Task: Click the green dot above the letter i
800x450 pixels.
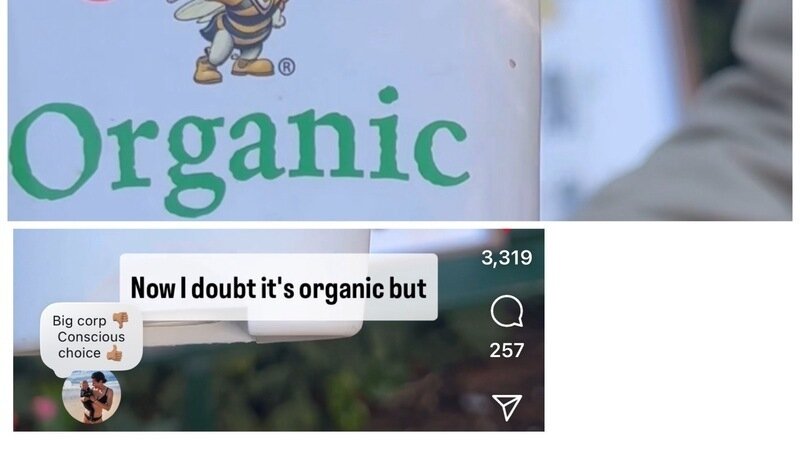Action: click(388, 95)
